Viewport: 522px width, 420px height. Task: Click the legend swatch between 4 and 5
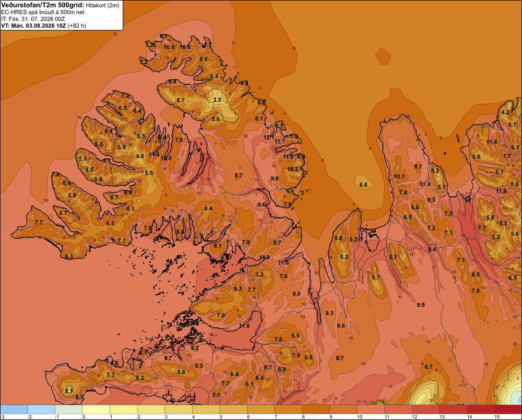coord(206,410)
